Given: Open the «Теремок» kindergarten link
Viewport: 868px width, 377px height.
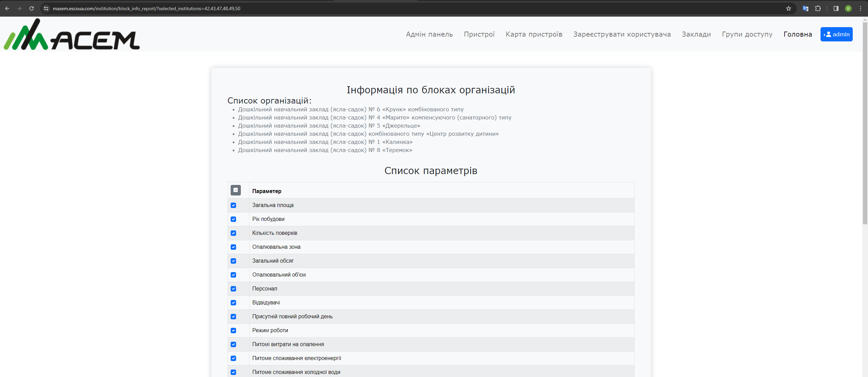Looking at the screenshot, I should [325, 150].
